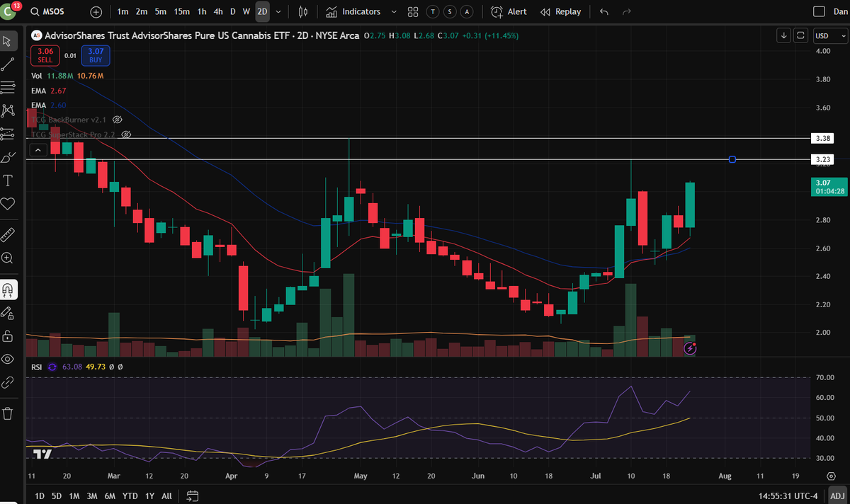Viewport: 850px width, 504px height.
Task: Select the trend line drawing tool
Action: tap(8, 64)
